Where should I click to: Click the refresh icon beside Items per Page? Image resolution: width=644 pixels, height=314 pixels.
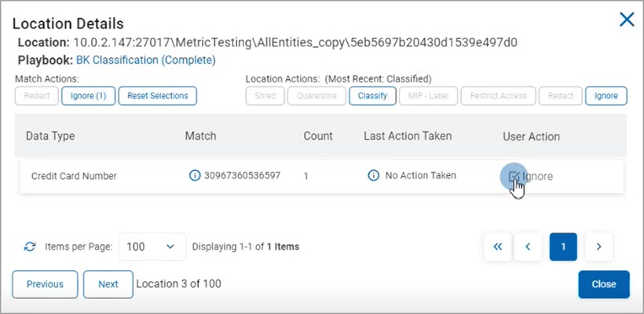click(x=30, y=246)
